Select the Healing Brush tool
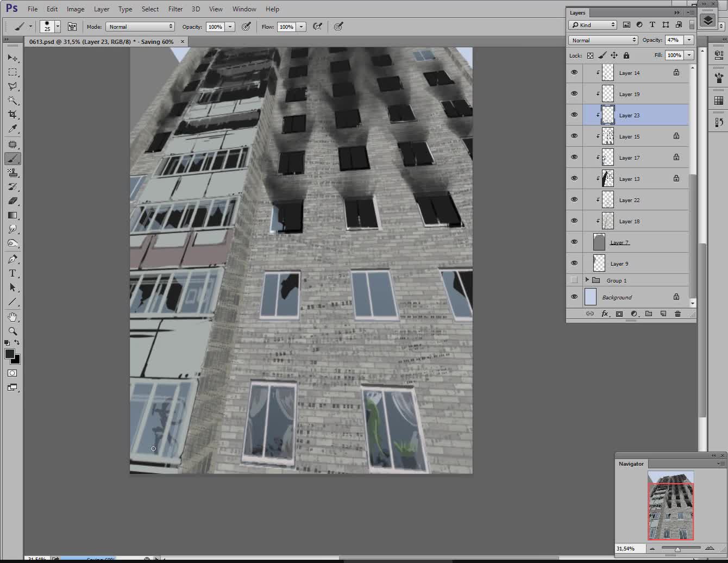This screenshot has height=563, width=728. 12,145
